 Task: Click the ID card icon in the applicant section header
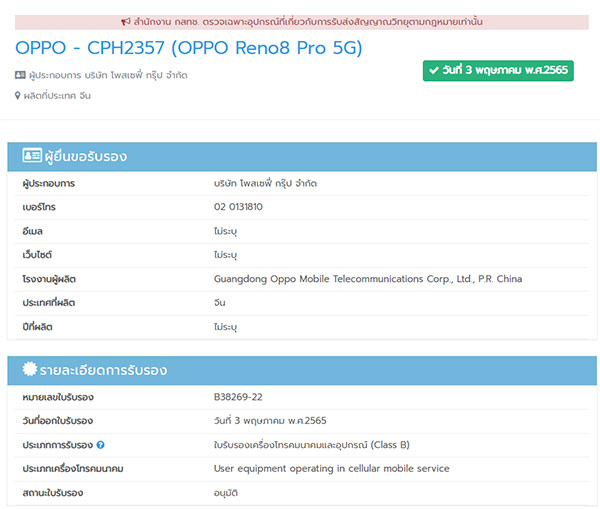click(x=32, y=156)
